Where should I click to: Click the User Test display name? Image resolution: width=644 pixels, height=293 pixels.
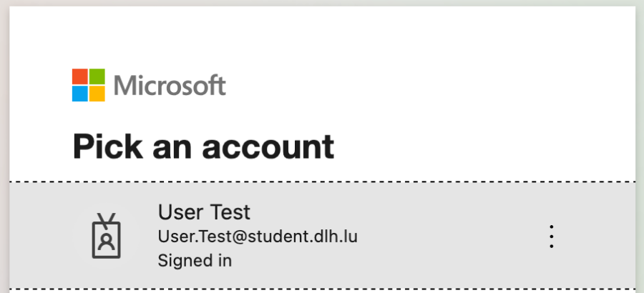[204, 212]
